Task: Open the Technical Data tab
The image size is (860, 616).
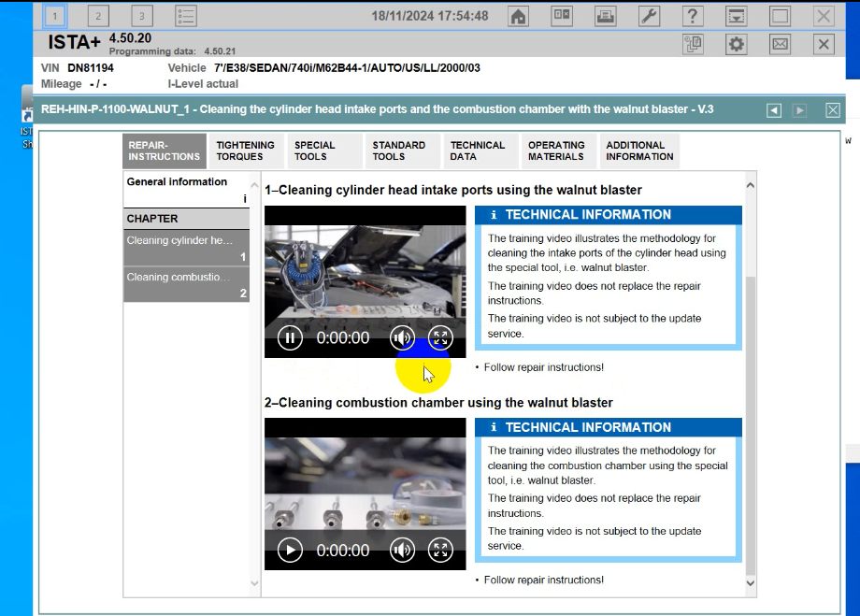Action: 480,150
